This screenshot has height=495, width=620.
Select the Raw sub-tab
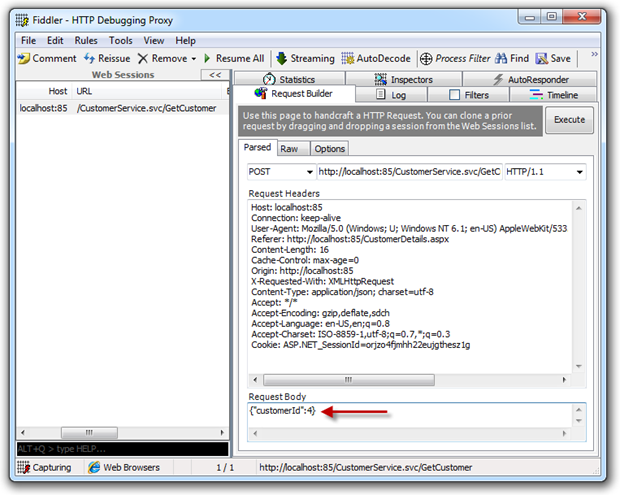pos(293,149)
